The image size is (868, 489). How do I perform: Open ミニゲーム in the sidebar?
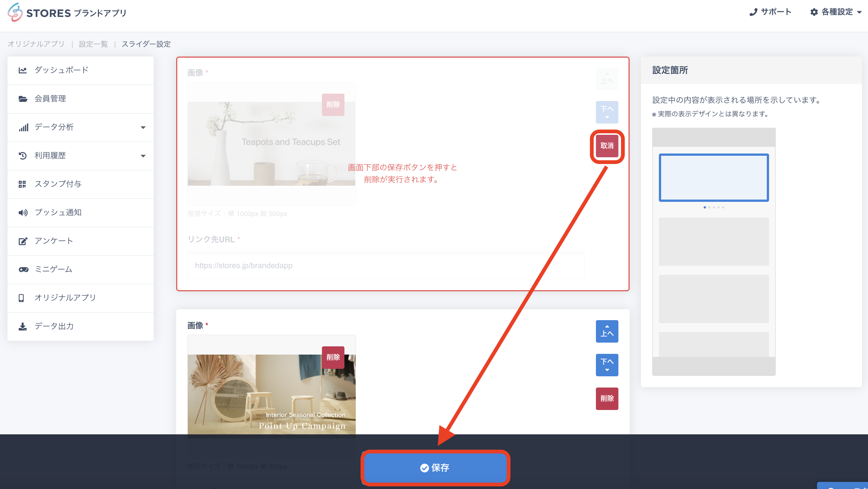point(81,270)
